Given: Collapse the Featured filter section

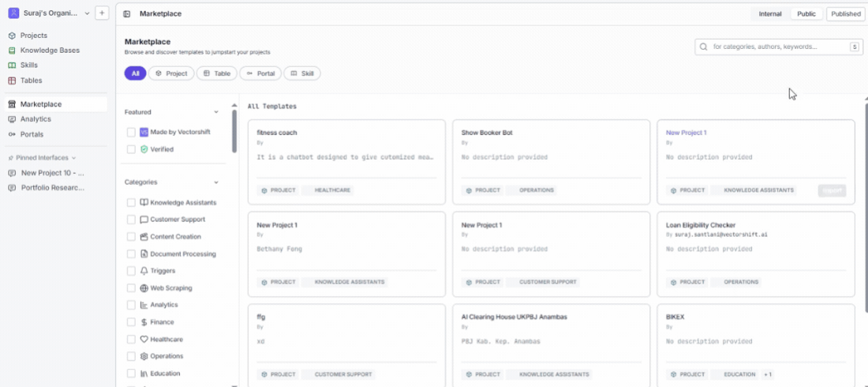Looking at the screenshot, I should [x=216, y=112].
